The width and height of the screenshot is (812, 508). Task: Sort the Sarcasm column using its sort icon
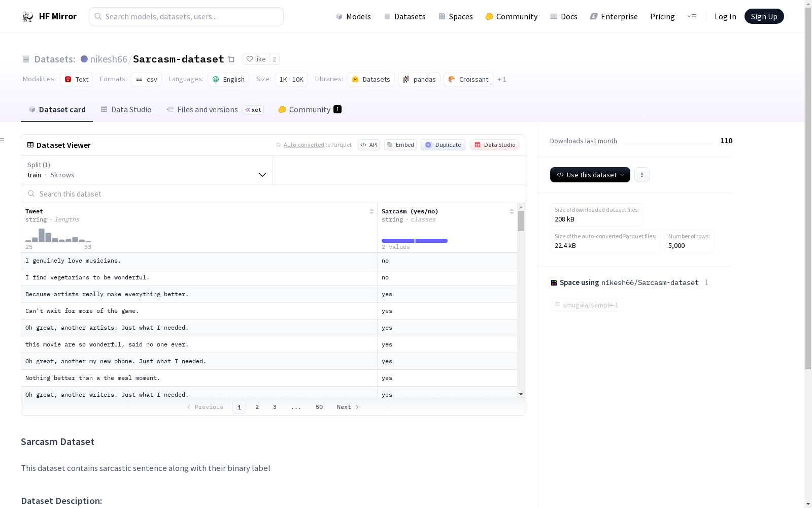click(512, 211)
